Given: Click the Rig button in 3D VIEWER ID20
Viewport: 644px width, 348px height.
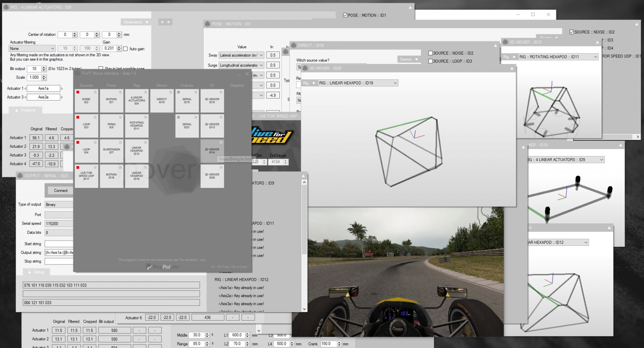Looking at the screenshot, I should [309, 83].
